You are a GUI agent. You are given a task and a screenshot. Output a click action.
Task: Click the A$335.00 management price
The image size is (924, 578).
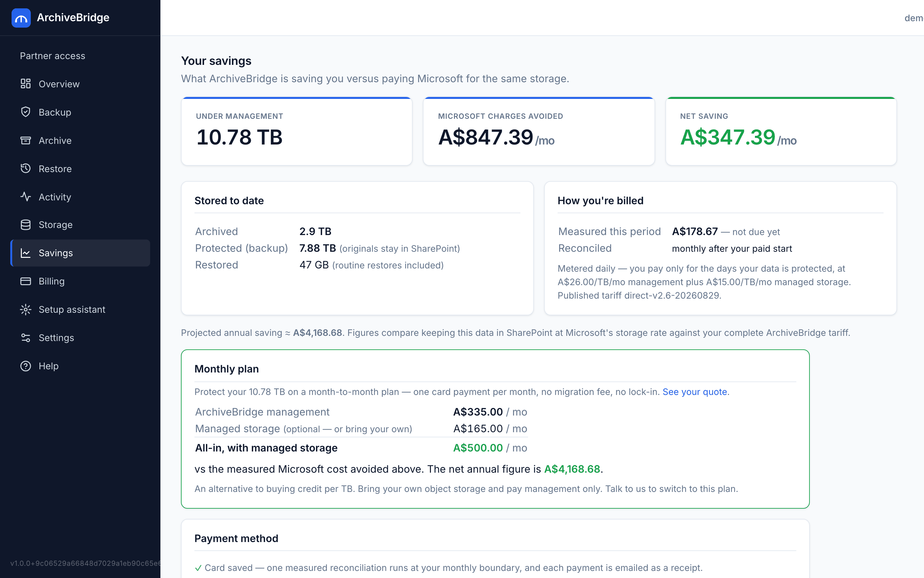click(x=478, y=412)
